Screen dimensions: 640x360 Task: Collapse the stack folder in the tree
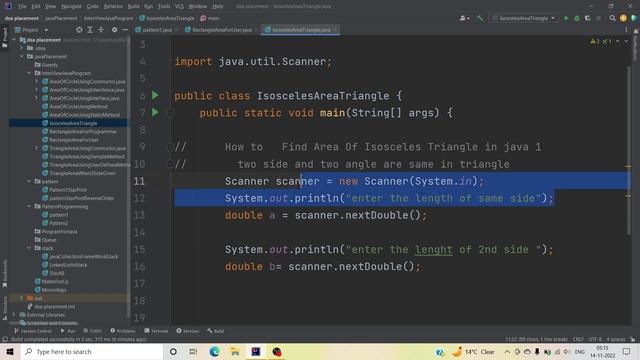click(30, 248)
